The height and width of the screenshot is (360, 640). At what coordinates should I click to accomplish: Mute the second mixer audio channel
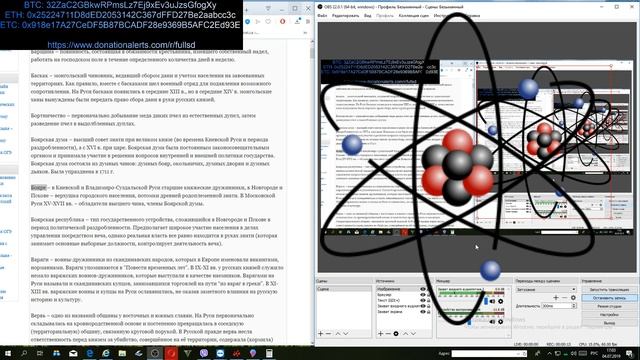point(493,322)
